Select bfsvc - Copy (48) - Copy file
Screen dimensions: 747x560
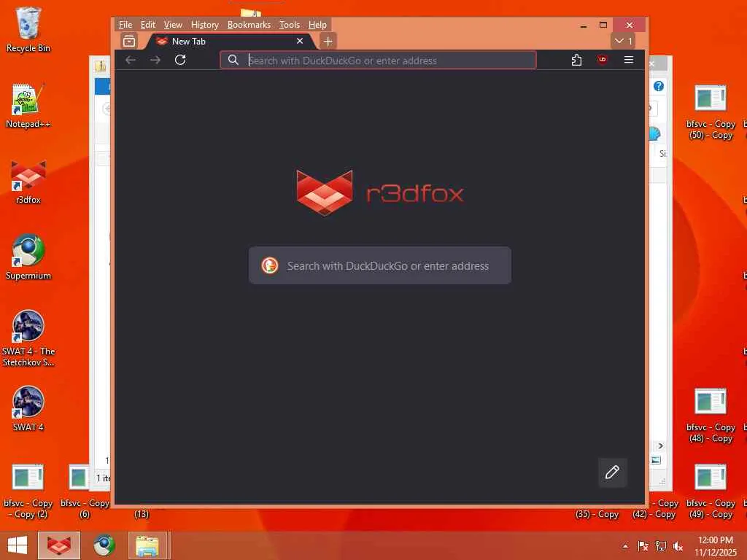coord(711,415)
